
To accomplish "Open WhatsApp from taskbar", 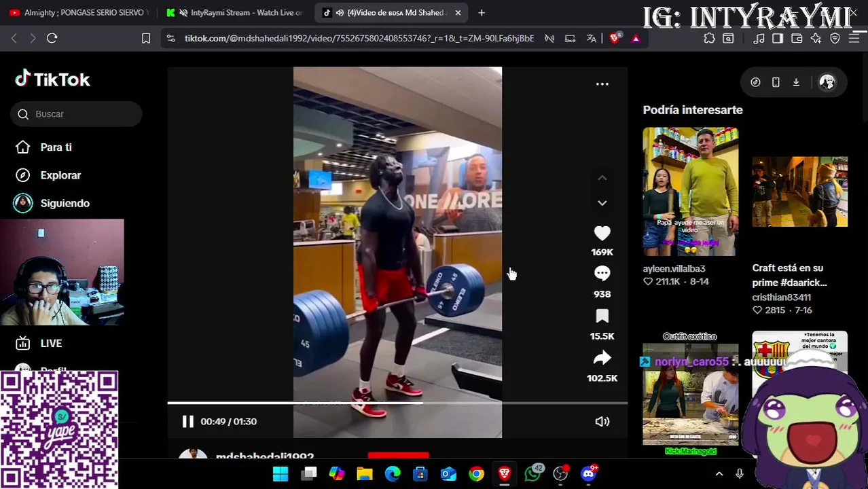I will [x=533, y=473].
